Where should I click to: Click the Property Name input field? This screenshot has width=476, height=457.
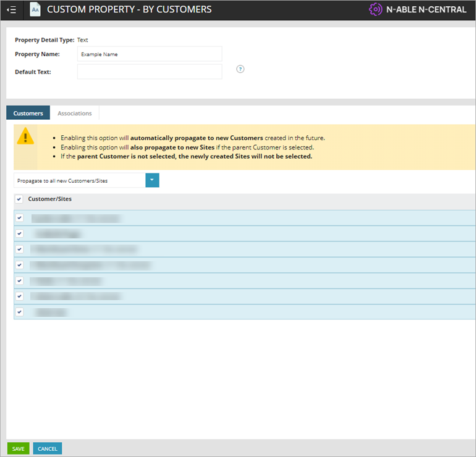150,54
